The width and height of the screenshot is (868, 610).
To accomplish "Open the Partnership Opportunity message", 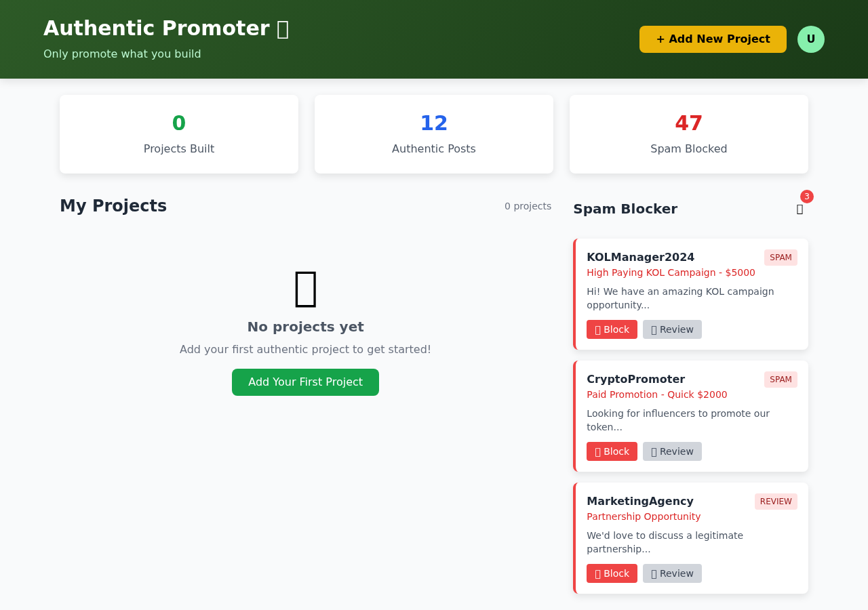I will pyautogui.click(x=644, y=516).
